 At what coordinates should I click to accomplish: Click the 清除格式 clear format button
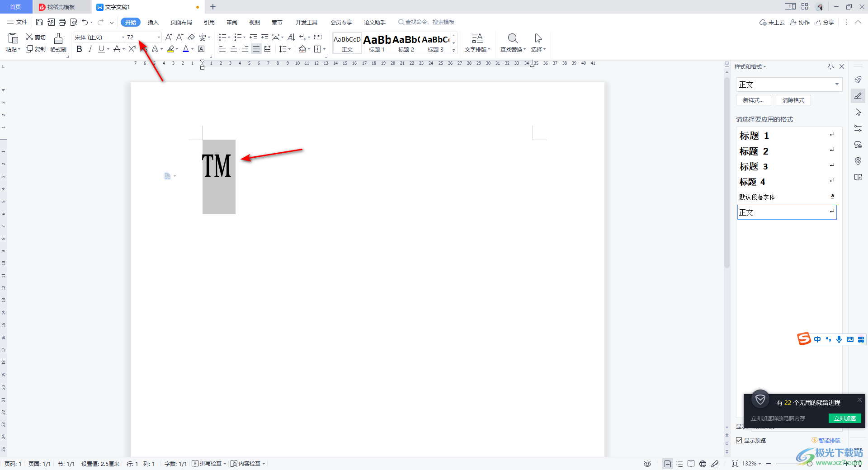[x=793, y=100]
